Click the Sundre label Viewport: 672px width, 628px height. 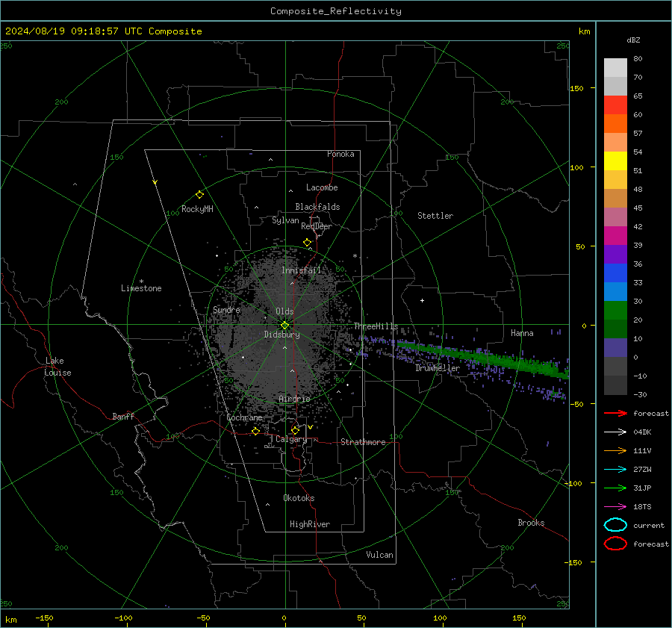coord(226,309)
